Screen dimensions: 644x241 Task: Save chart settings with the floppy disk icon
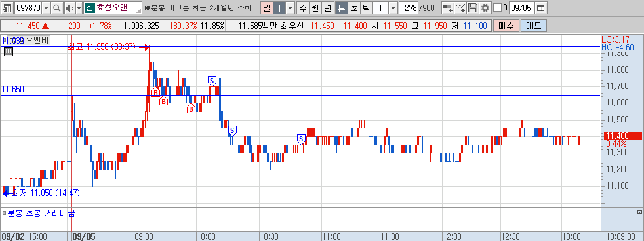click(x=473, y=7)
